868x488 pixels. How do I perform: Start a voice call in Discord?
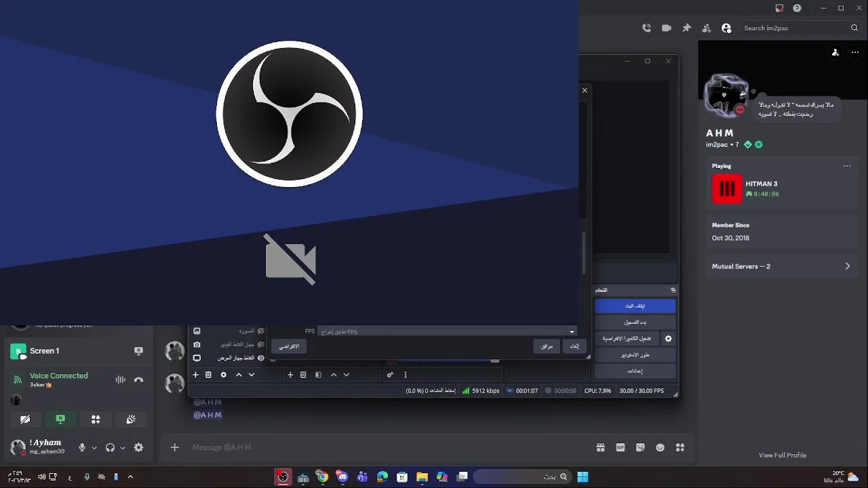tap(646, 28)
